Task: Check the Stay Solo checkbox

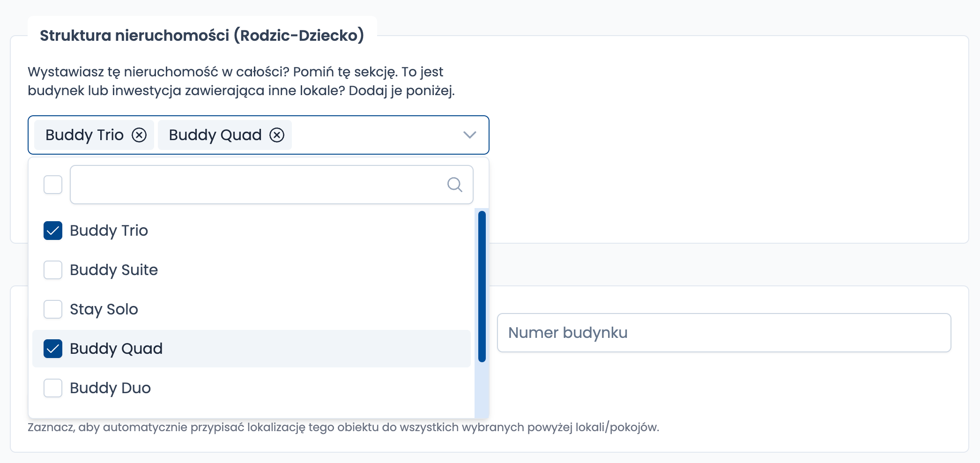Action: point(53,309)
